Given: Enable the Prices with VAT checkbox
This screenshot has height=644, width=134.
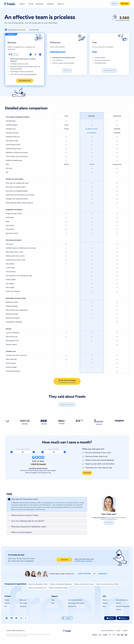Looking at the screenshot, I should click(x=28, y=30).
